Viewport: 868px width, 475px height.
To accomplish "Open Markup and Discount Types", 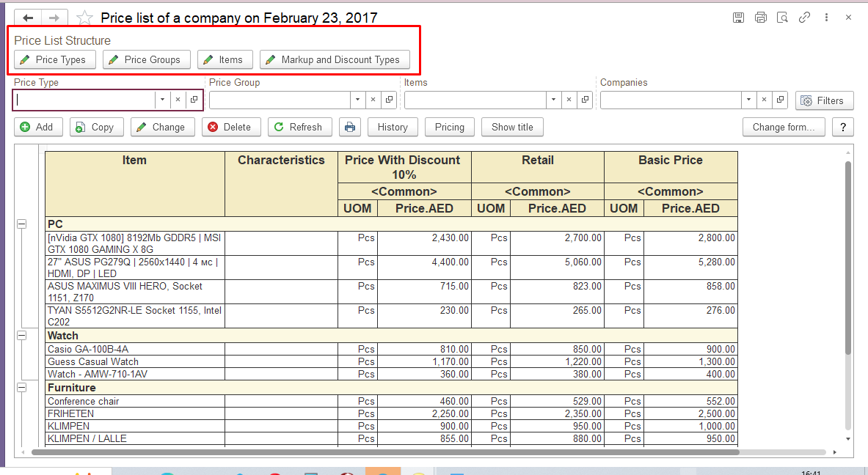I will pyautogui.click(x=335, y=59).
